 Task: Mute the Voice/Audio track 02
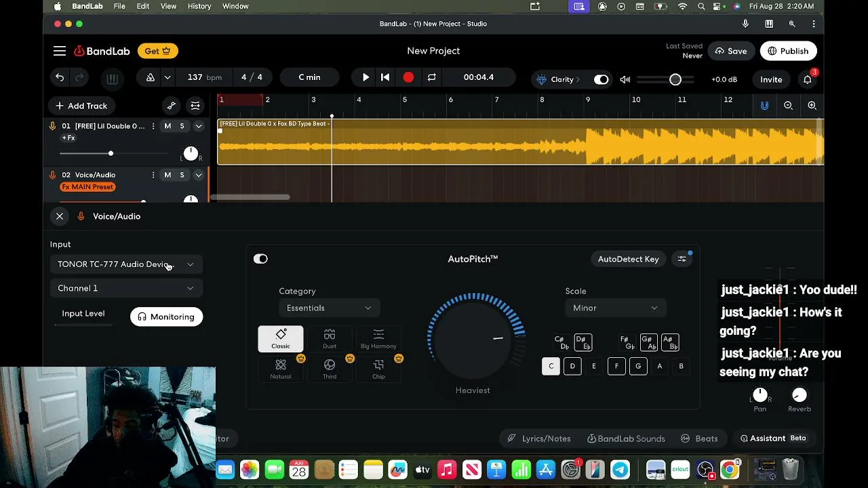pyautogui.click(x=167, y=175)
